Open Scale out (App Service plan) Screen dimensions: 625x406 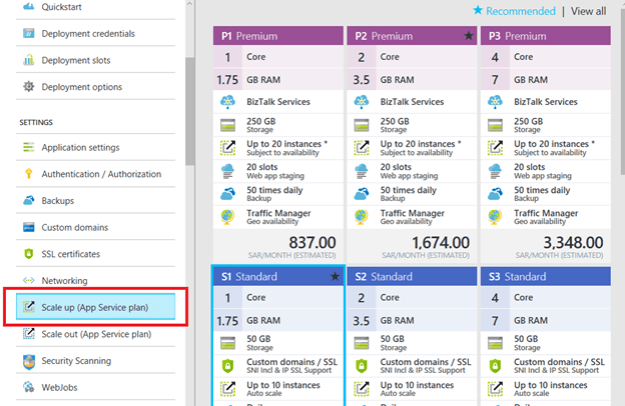coord(96,334)
